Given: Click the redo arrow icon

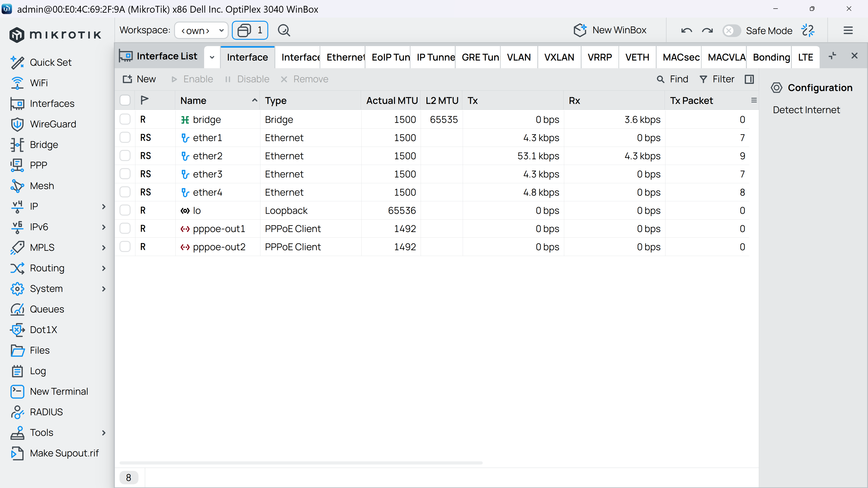Looking at the screenshot, I should (x=707, y=31).
